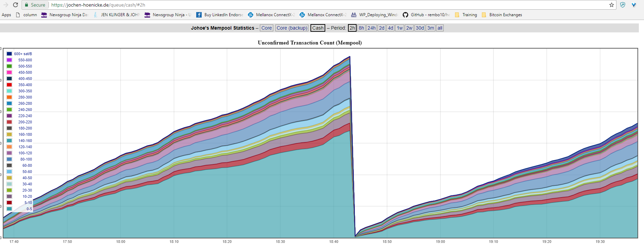Viewport: 644px width, 246px height.
Task: Toggle the 450-500 legend swatch
Action: (9, 72)
